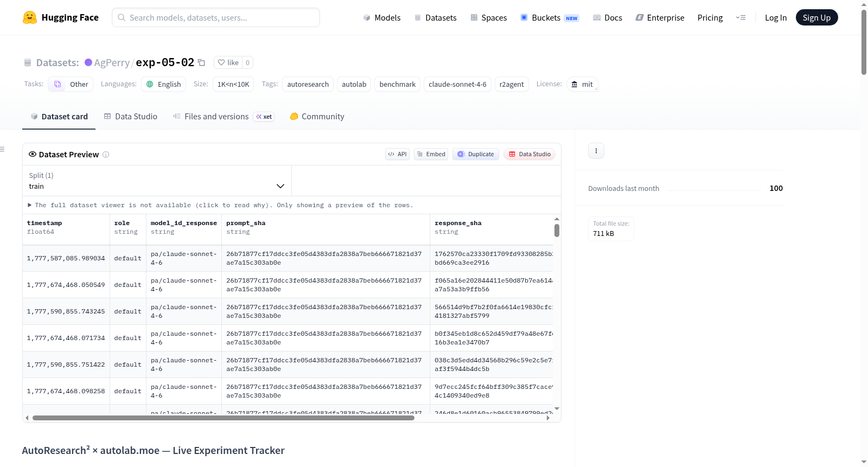
Task: Click the autolab tag
Action: [354, 84]
